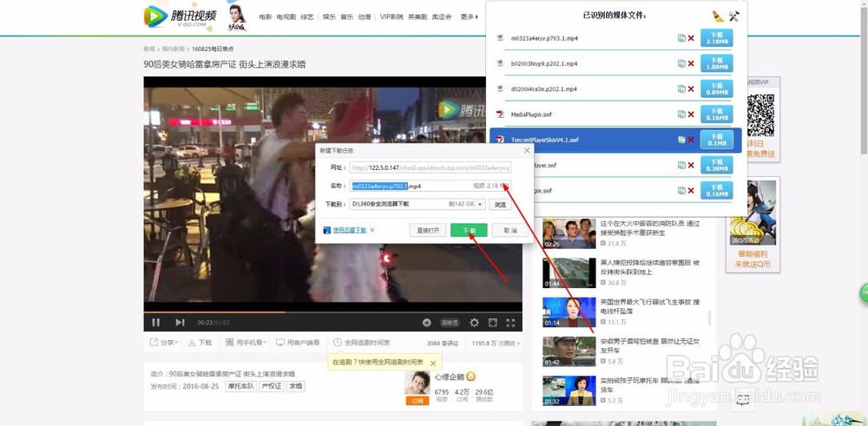Viewport: 868px width, 426px height.
Task: Open the 国内新闻 breadcrumb link
Action: click(173, 49)
